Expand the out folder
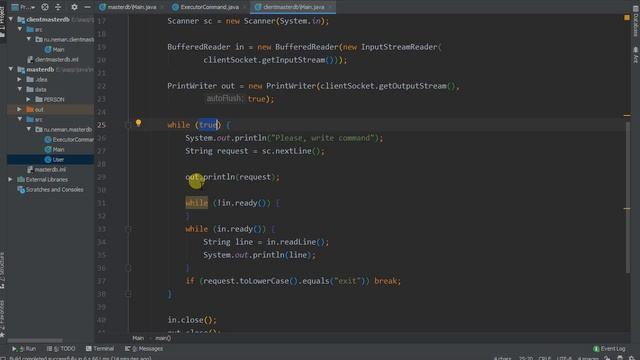The height and width of the screenshot is (360, 640). click(20, 109)
